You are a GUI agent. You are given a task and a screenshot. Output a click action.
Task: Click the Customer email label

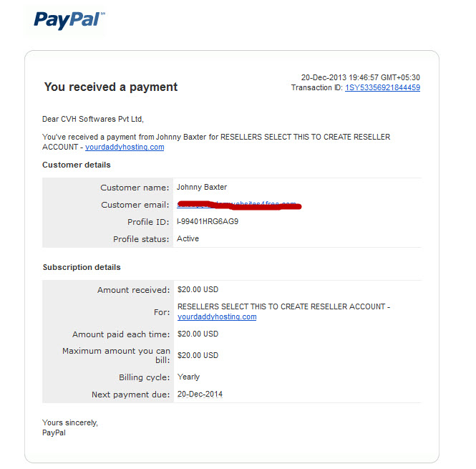(x=135, y=205)
